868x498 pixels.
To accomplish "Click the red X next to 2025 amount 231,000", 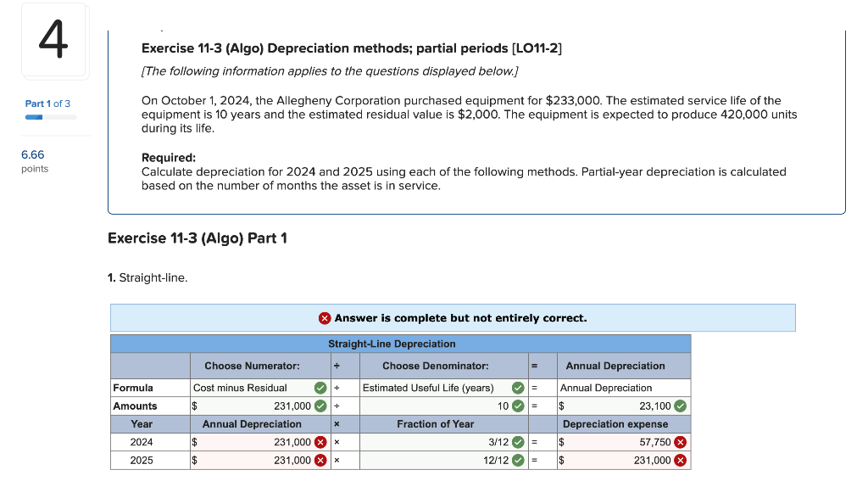I will coord(320,460).
